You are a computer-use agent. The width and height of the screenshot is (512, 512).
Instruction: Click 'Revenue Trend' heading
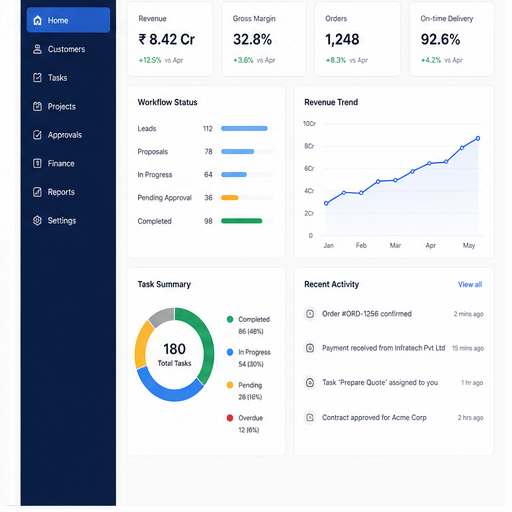[x=331, y=102]
